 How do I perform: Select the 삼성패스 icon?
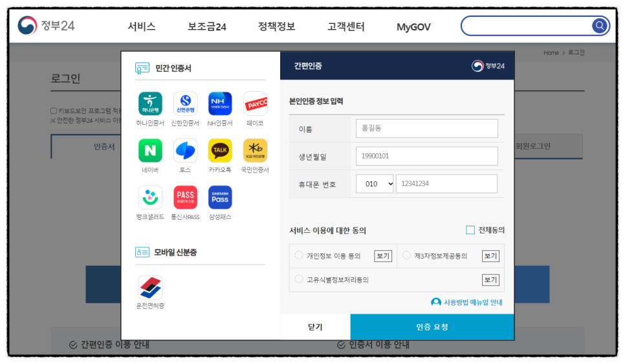[x=220, y=197]
